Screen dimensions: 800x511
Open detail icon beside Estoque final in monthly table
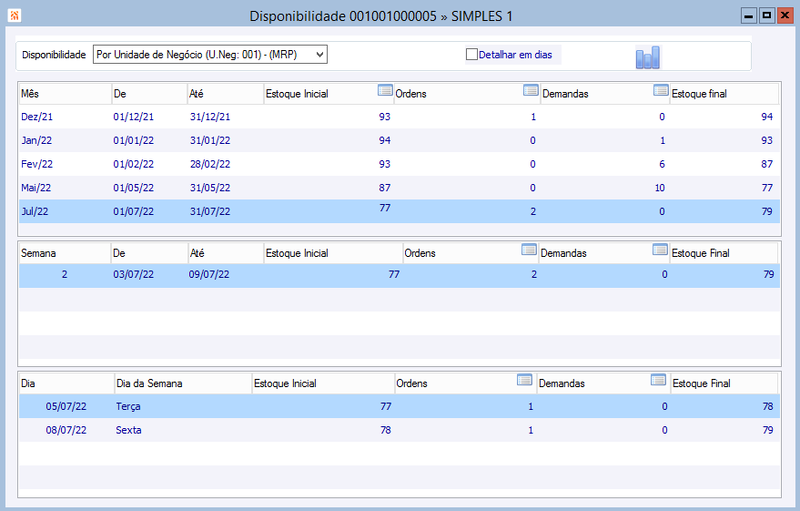click(x=661, y=90)
